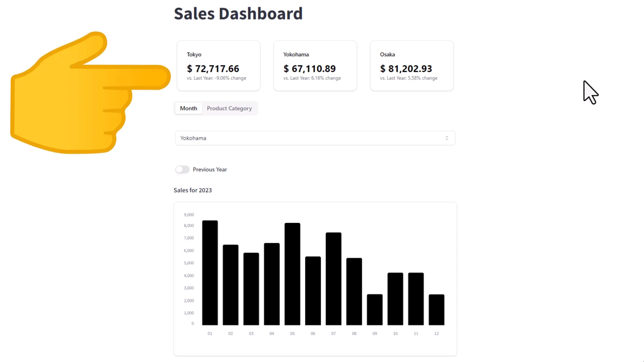Click the July (07) sales bar
Screen dimensions: 644x362
click(x=333, y=278)
